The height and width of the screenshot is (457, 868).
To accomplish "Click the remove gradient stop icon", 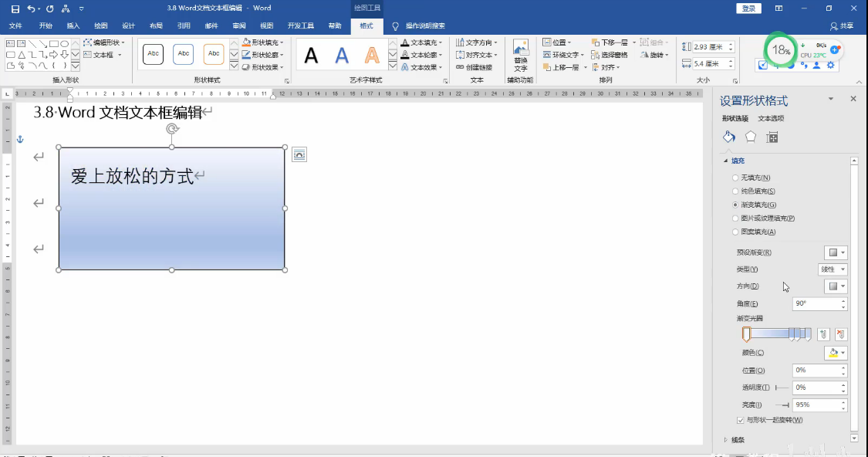I will (x=841, y=334).
